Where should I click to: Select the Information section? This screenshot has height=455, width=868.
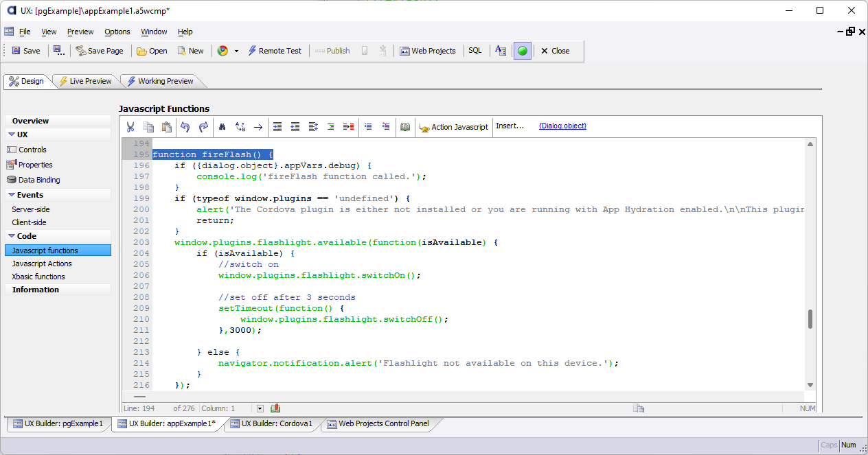click(58, 290)
